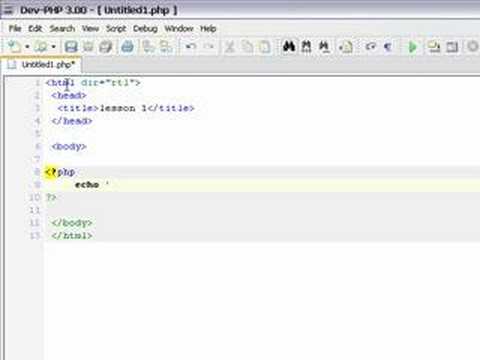The image size is (480, 360).
Task: Click the window layout icon beside Run
Action: coord(452,47)
